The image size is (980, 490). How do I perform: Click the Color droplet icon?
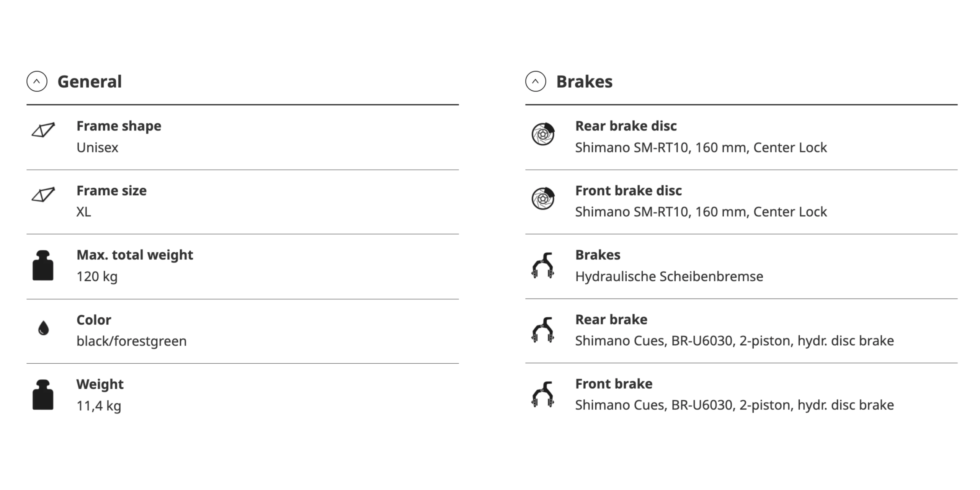click(44, 328)
